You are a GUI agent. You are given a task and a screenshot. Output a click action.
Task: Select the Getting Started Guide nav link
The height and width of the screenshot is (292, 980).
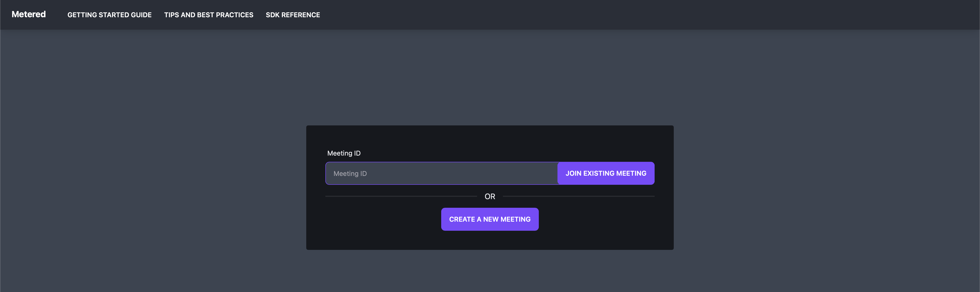[110, 15]
